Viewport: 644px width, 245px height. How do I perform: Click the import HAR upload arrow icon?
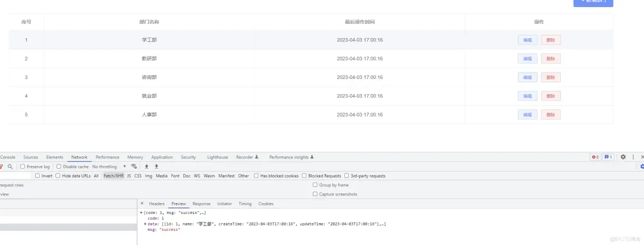(147, 167)
